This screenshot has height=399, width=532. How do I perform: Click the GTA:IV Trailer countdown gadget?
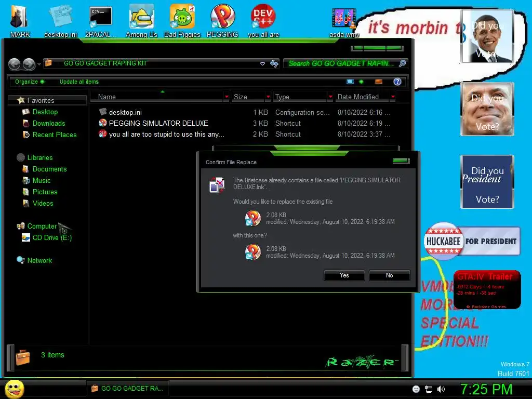tap(487, 289)
